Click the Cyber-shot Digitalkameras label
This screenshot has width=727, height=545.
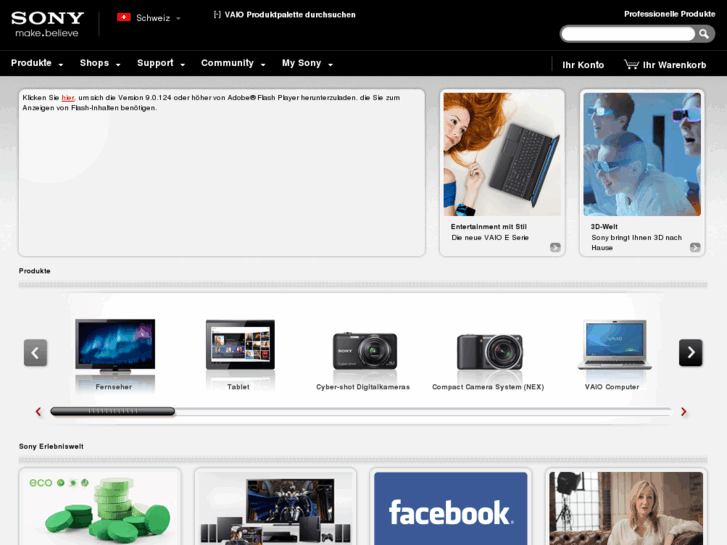click(x=363, y=387)
